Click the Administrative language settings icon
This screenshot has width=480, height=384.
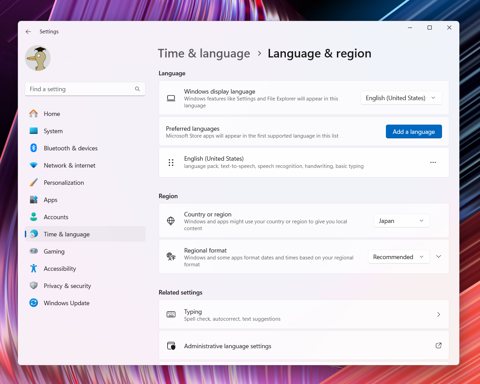pyautogui.click(x=171, y=346)
